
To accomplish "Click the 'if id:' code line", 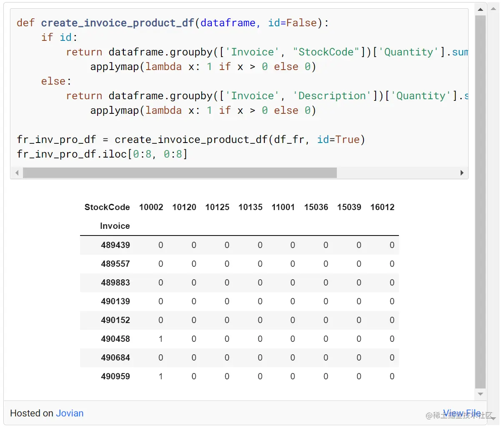I will click(x=59, y=38).
